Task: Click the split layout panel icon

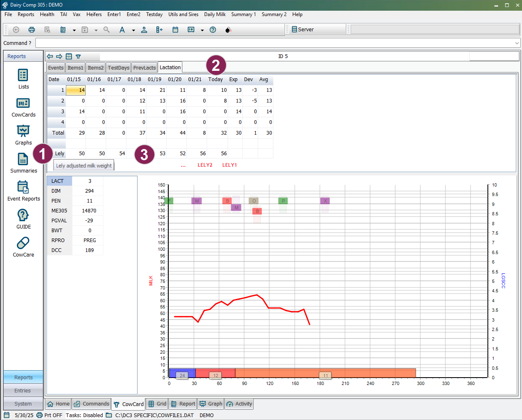Action: [x=69, y=56]
